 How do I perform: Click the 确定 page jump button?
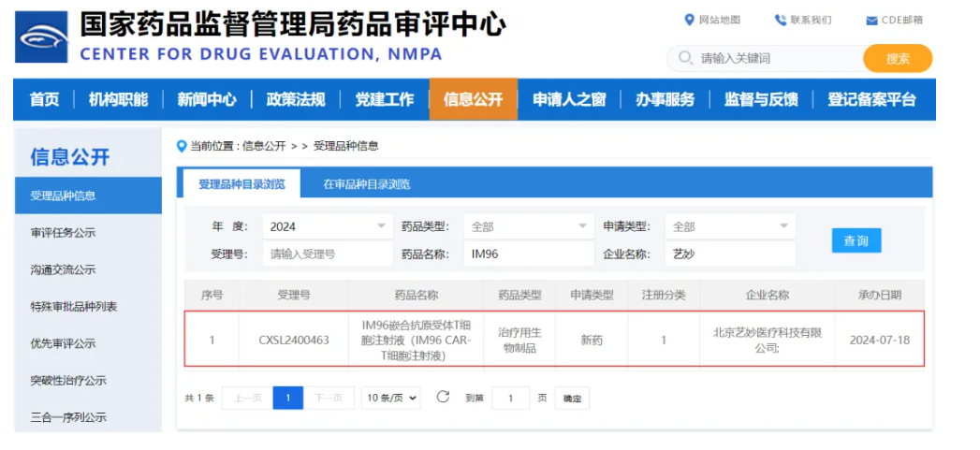pos(572,399)
